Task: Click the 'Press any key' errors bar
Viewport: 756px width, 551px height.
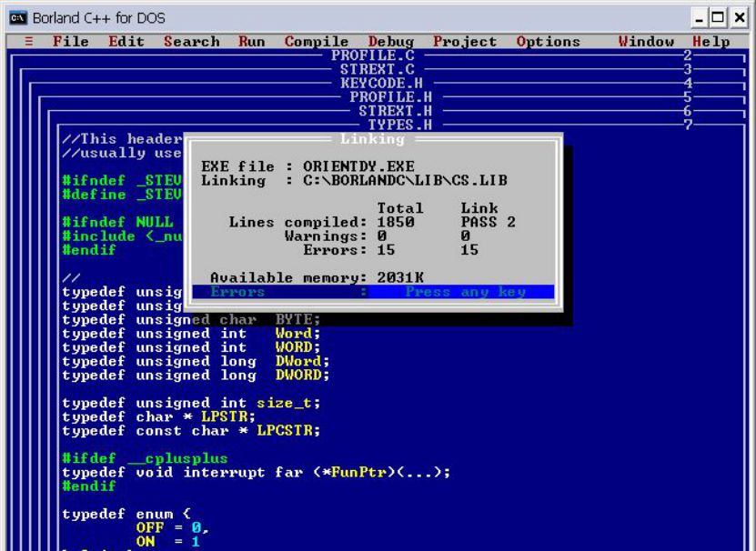Action: pyautogui.click(x=373, y=292)
